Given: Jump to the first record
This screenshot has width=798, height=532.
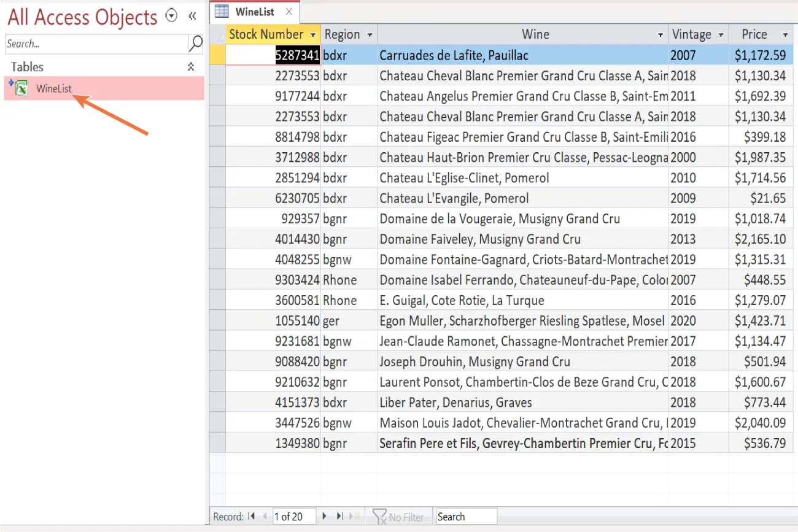Looking at the screenshot, I should tap(251, 516).
